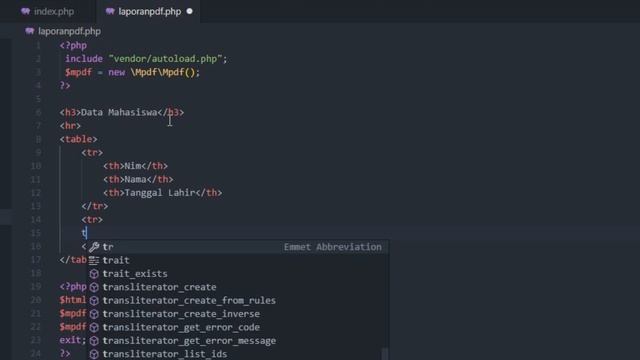Click the <hr> tag line
Screen dimensions: 640x360
(70, 126)
